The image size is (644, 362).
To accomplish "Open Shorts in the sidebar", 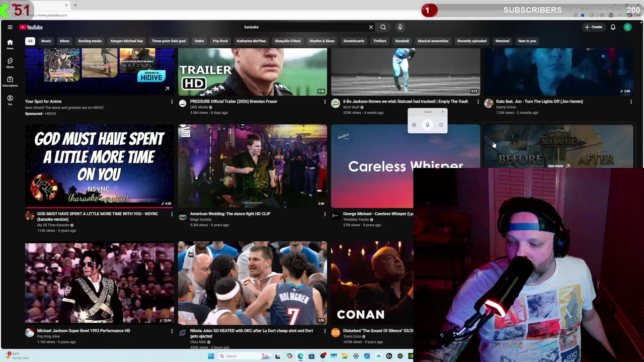I will coord(10,63).
